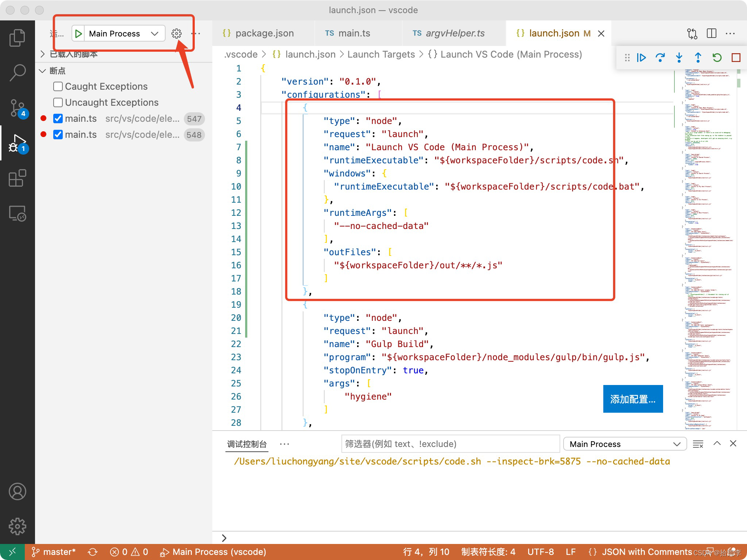The height and width of the screenshot is (560, 747).
Task: Open launch.json via the gear icon
Action: pos(177,34)
